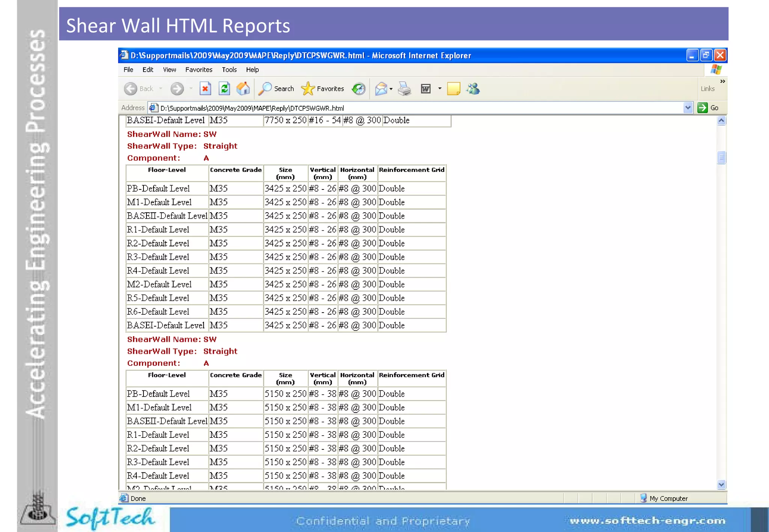
Task: Click the Mail envelope icon
Action: pos(381,89)
